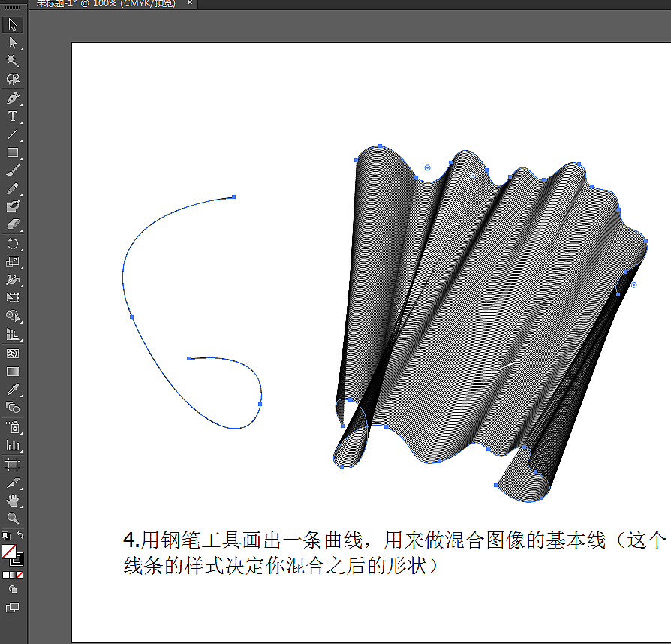
Task: Select the Artboard tool
Action: [x=13, y=465]
